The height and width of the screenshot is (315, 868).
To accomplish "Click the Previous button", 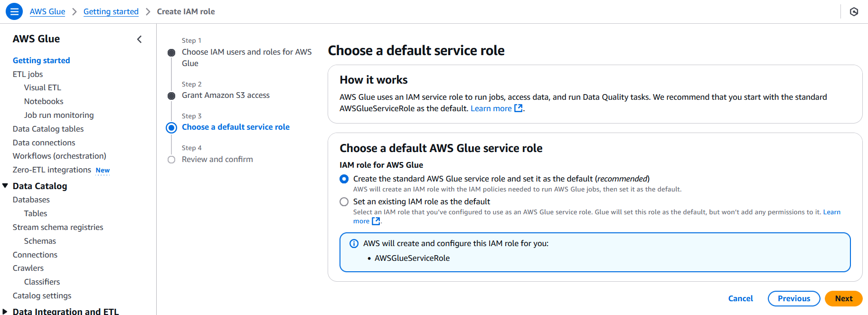I will (794, 298).
